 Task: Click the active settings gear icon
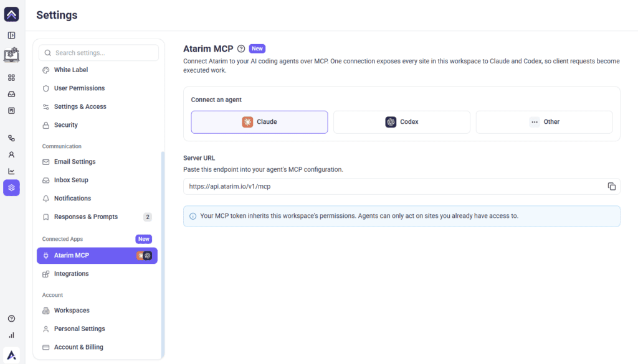[x=11, y=188]
